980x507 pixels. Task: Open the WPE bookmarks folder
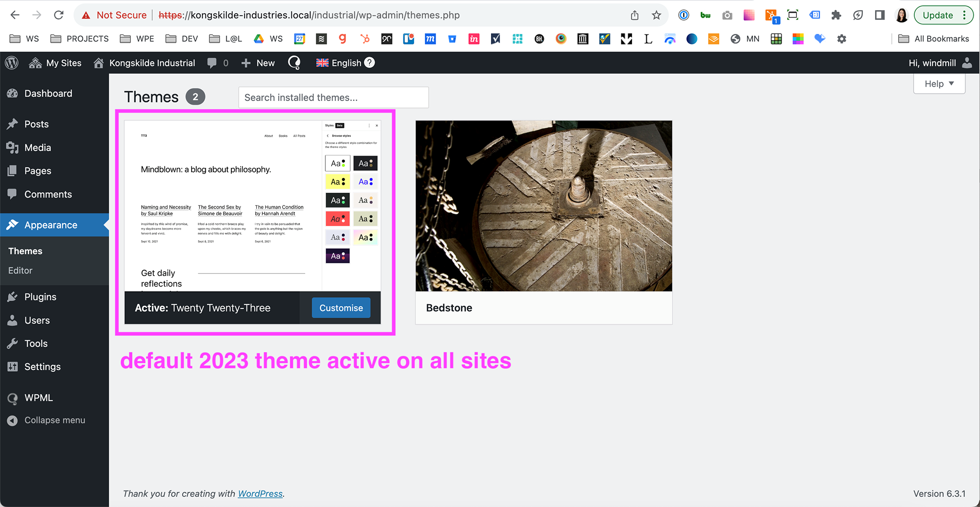[x=137, y=39]
